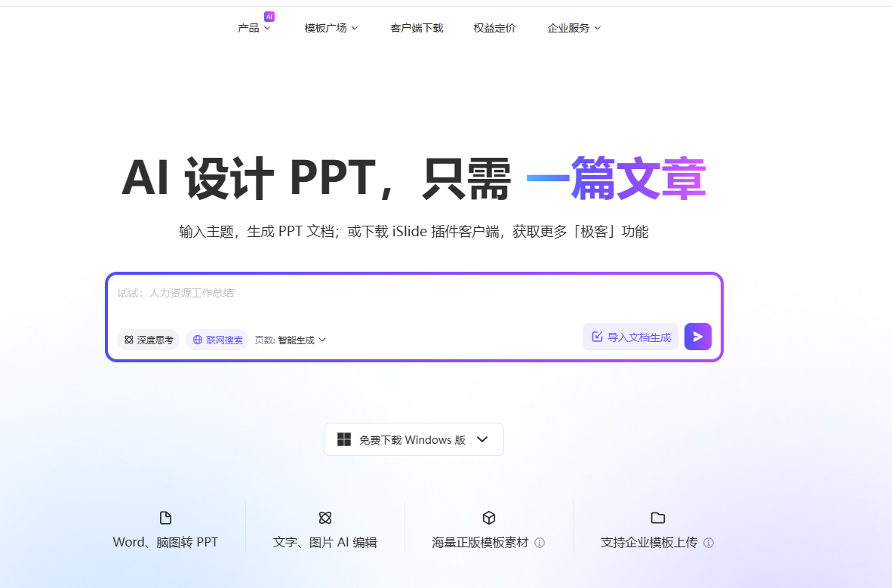Click the folder icon above 支持企业模板上传
This screenshot has height=588, width=892.
[x=657, y=518]
